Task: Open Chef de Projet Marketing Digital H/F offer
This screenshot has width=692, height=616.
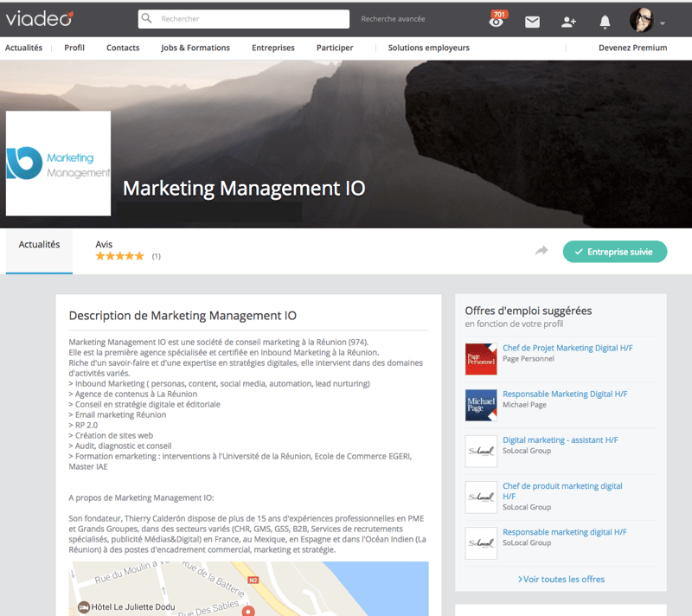Action: tap(567, 348)
